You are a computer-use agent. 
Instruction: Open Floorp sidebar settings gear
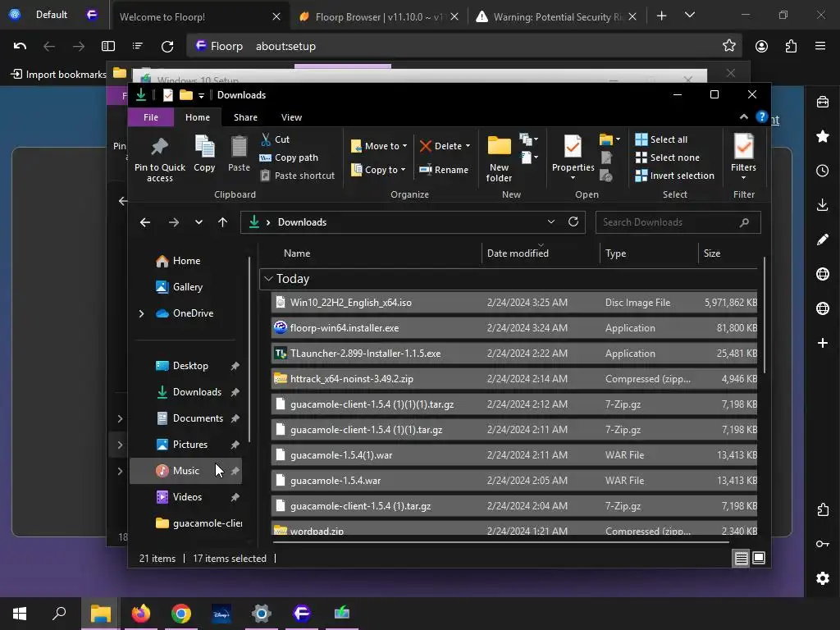coord(822,578)
